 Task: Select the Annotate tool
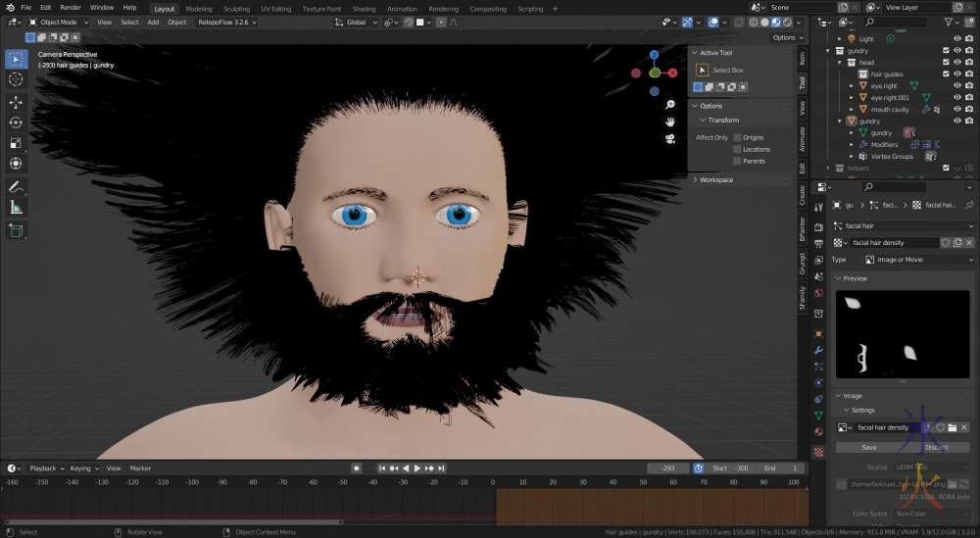(x=16, y=186)
